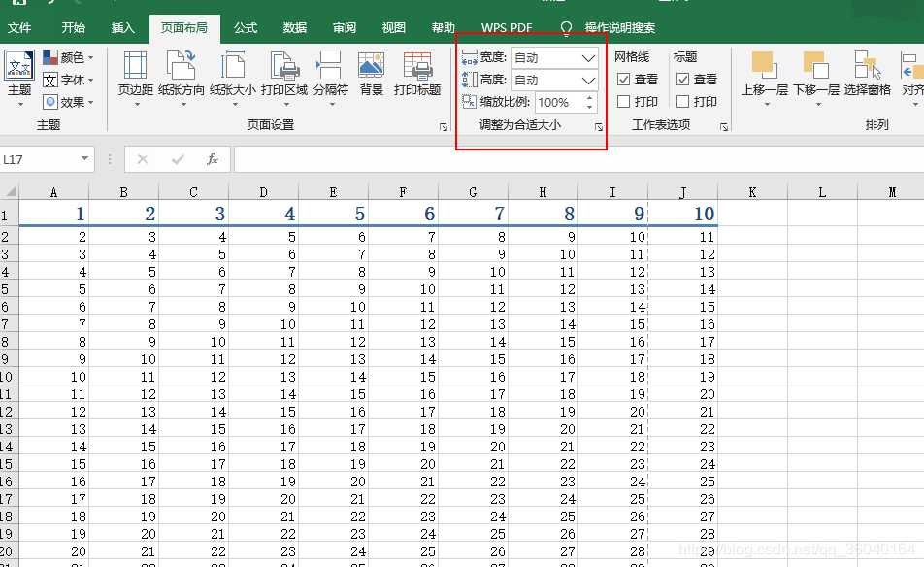Image resolution: width=924 pixels, height=567 pixels.
Task: Click the 上移一层 bring forward icon
Action: 764,65
